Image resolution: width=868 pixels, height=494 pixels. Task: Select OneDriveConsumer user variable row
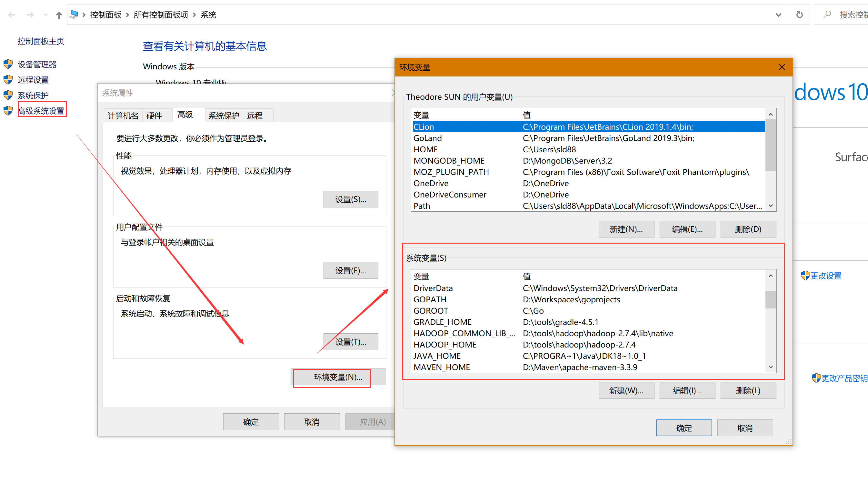588,195
